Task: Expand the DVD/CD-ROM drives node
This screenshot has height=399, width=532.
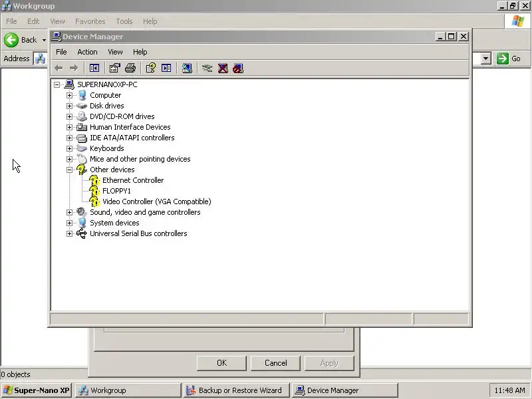Action: click(70, 116)
